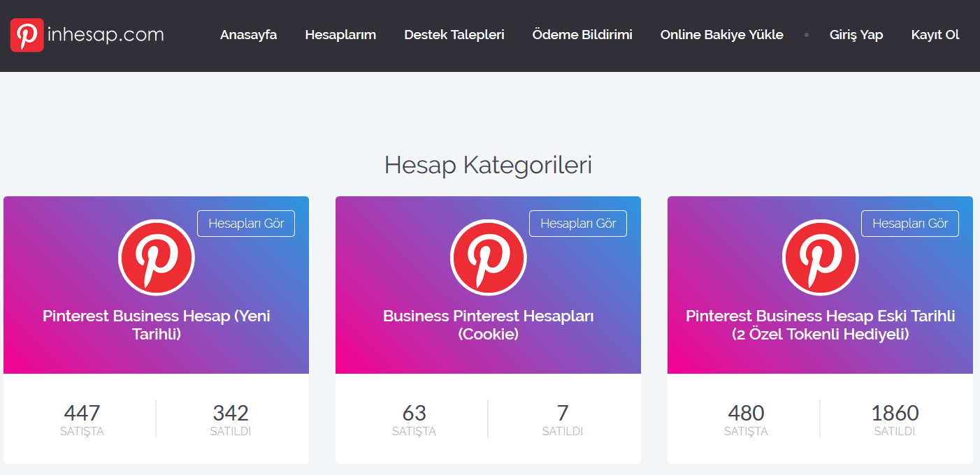
Task: Open Pinterest Business Hesap (Yeni Tarihli) title
Action: 157,325
